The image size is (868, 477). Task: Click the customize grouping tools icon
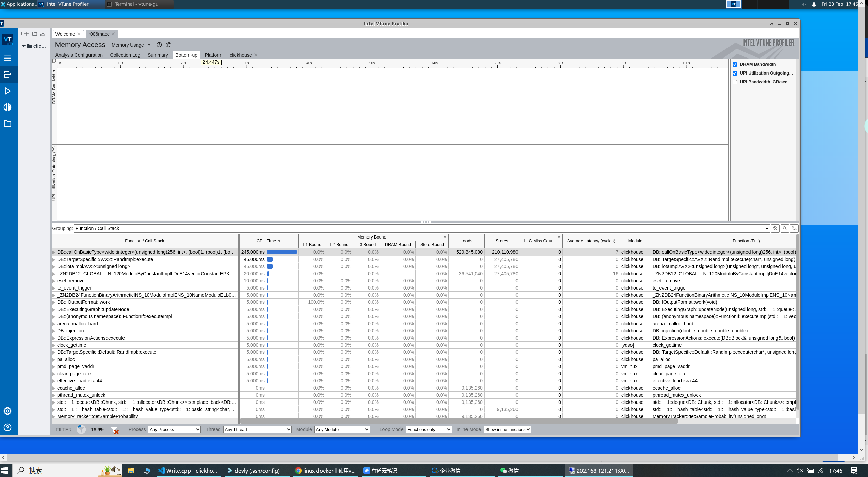[x=775, y=228]
